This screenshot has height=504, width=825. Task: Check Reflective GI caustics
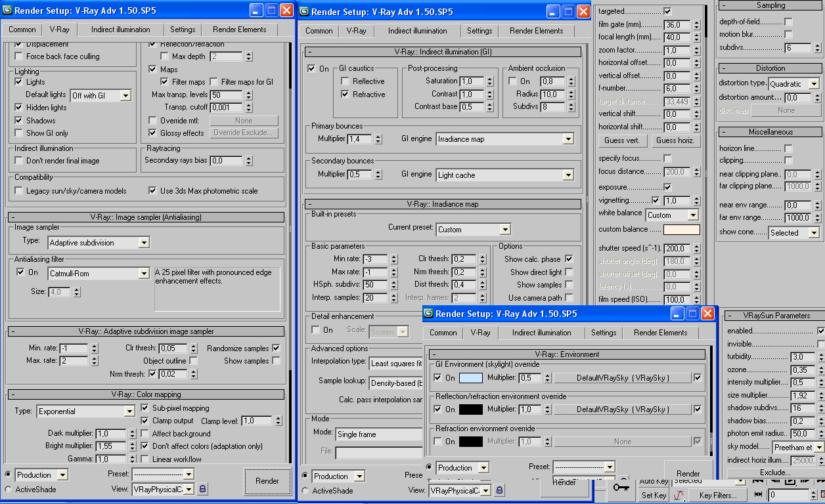345,81
